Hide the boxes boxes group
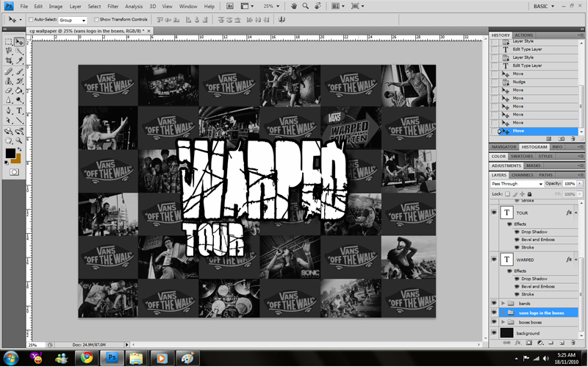This screenshot has height=367, width=588. click(x=494, y=322)
